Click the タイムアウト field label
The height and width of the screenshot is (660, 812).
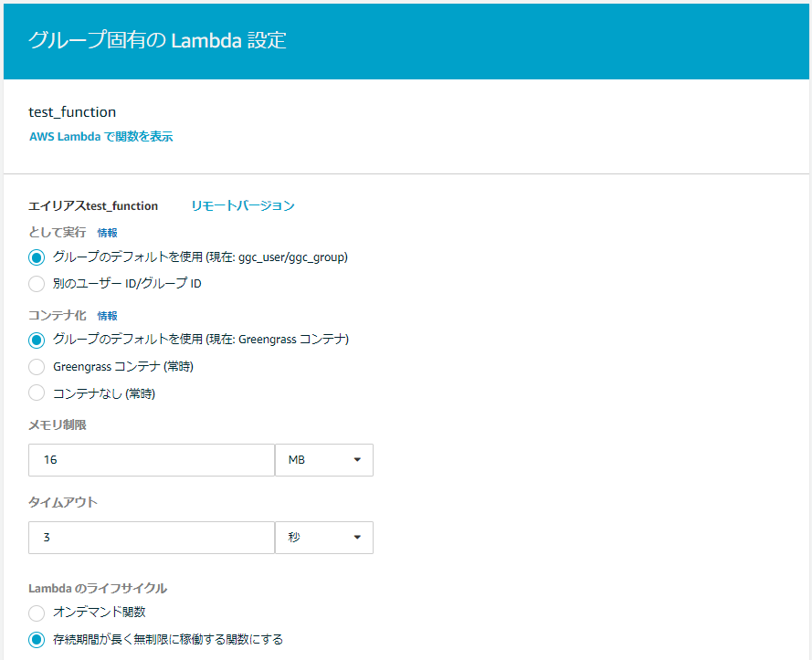click(x=63, y=503)
